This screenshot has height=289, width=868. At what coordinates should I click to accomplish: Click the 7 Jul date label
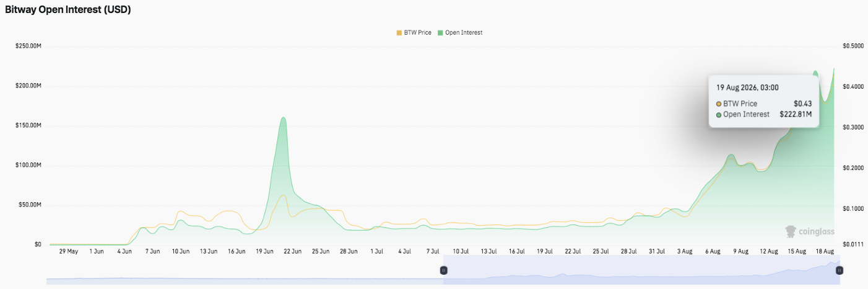pos(433,252)
